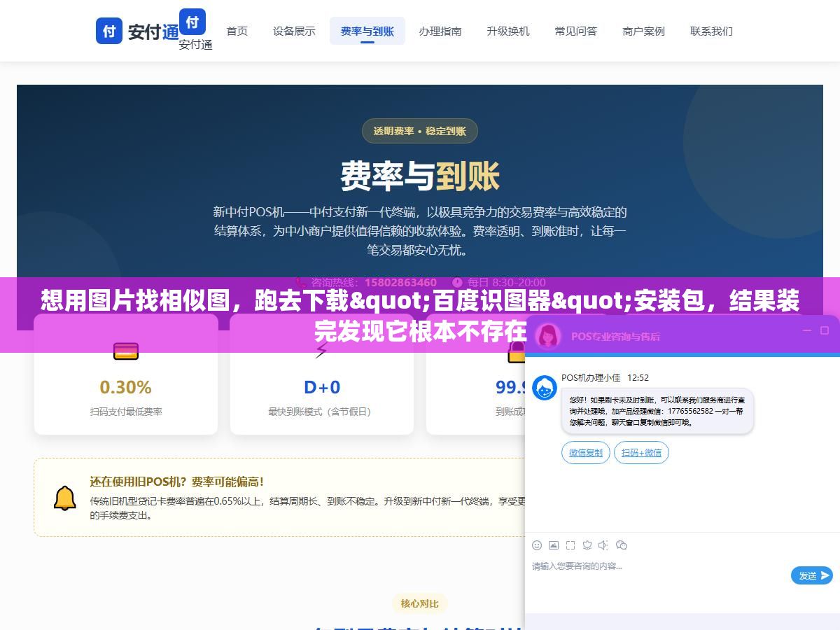Viewport: 840px width, 630px height.
Task: Click the 还在使用旧POS机？费率可能偏高! heading
Action: (177, 482)
